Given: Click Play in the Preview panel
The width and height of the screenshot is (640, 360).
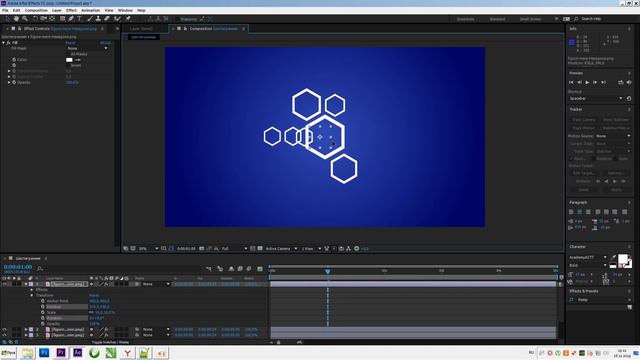Looking at the screenshot, I should pos(587,82).
